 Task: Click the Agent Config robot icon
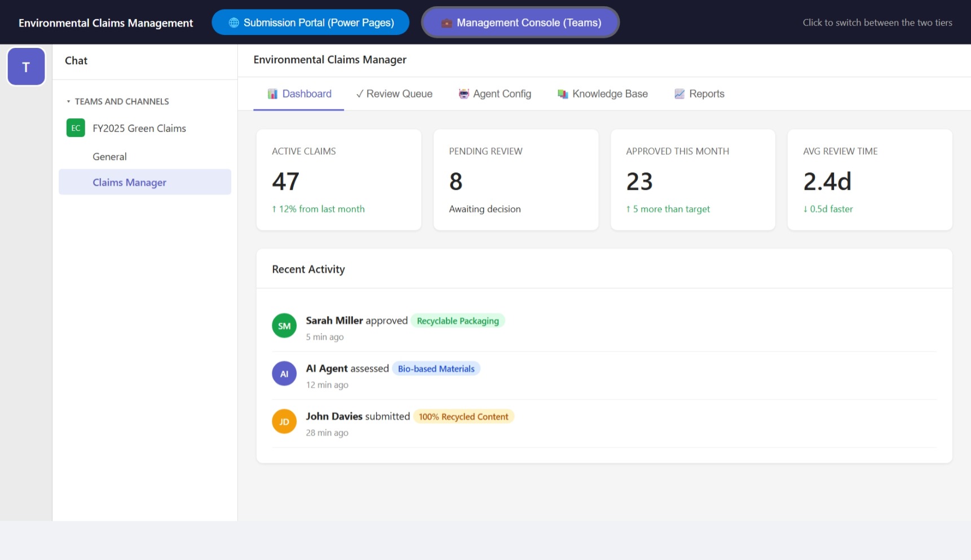coord(464,94)
